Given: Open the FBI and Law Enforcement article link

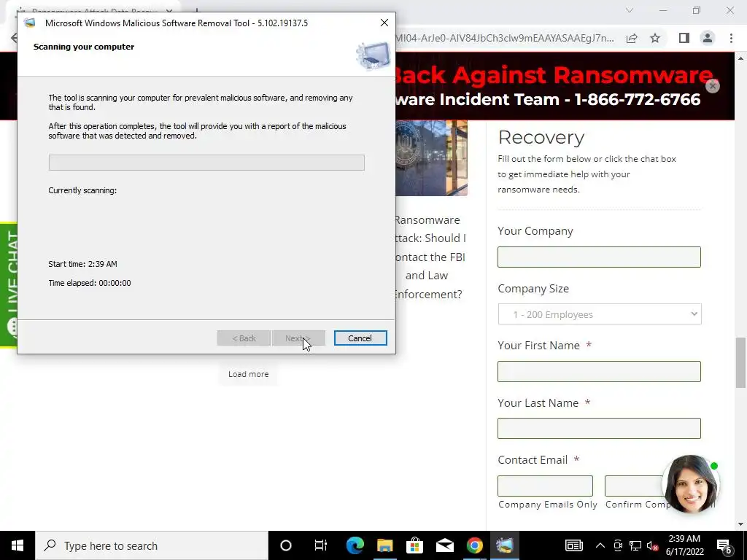Looking at the screenshot, I should click(429, 257).
